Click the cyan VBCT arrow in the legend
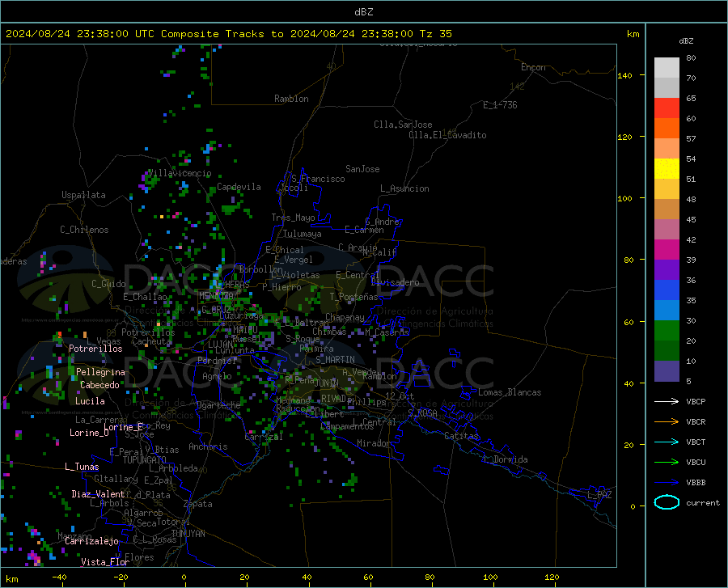This screenshot has width=728, height=588. point(667,442)
